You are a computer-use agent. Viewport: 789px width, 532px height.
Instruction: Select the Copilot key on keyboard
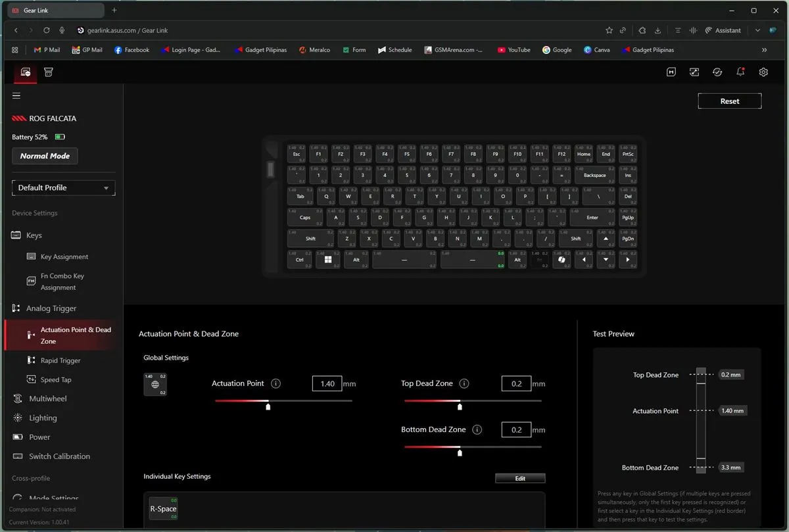[x=562, y=260]
